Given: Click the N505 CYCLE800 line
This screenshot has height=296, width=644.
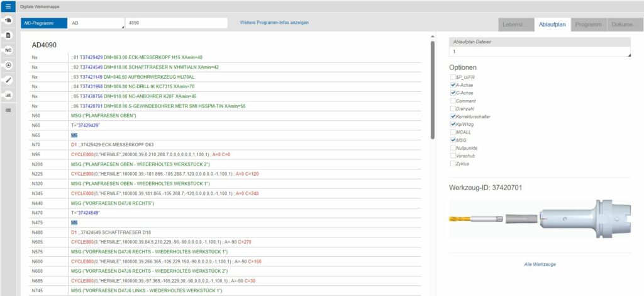Looking at the screenshot, I should 161,242.
